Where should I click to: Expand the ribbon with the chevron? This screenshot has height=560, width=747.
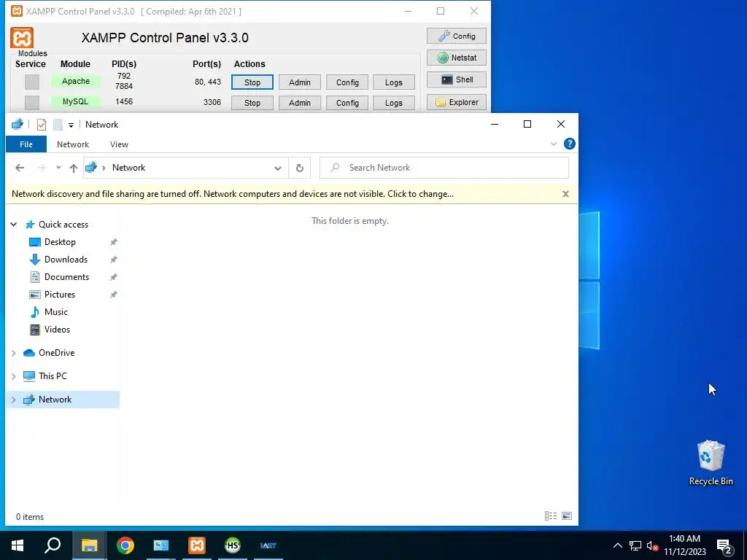click(553, 144)
